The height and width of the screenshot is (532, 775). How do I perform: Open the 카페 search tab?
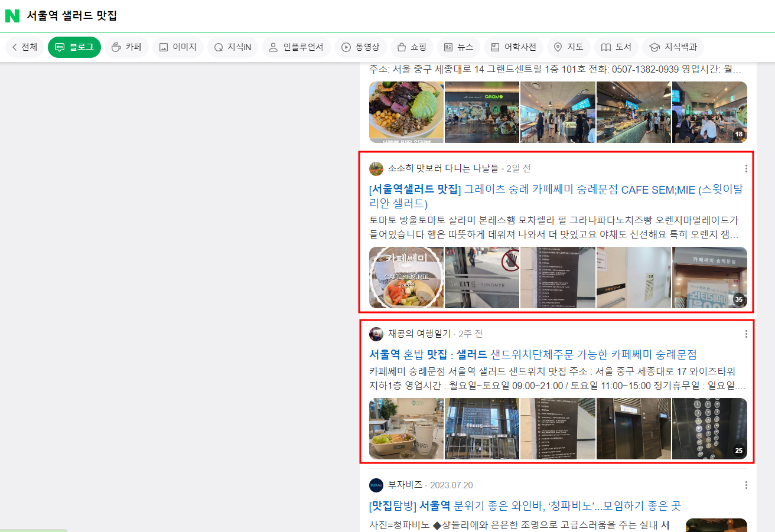[126, 47]
